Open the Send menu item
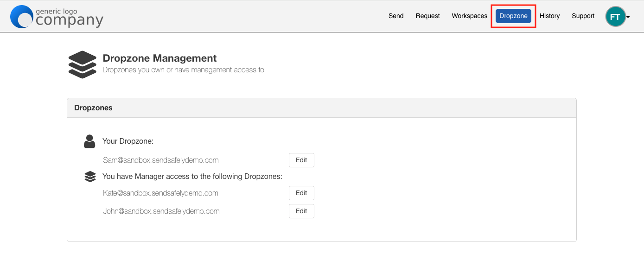Screen dimensions: 644x267 396,16
